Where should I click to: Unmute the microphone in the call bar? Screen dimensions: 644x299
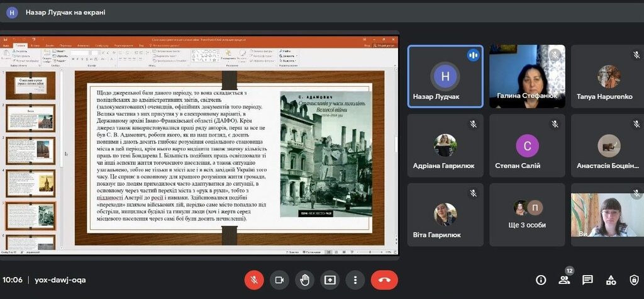pos(254,280)
